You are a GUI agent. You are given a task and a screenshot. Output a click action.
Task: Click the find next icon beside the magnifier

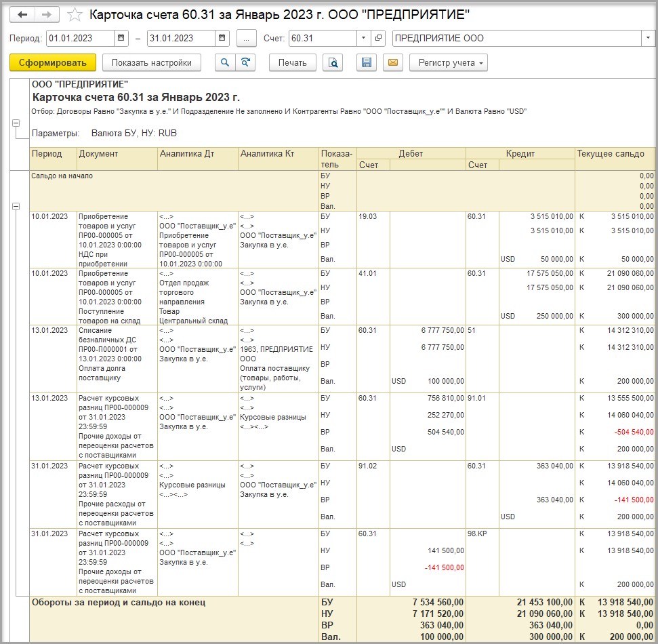click(245, 63)
